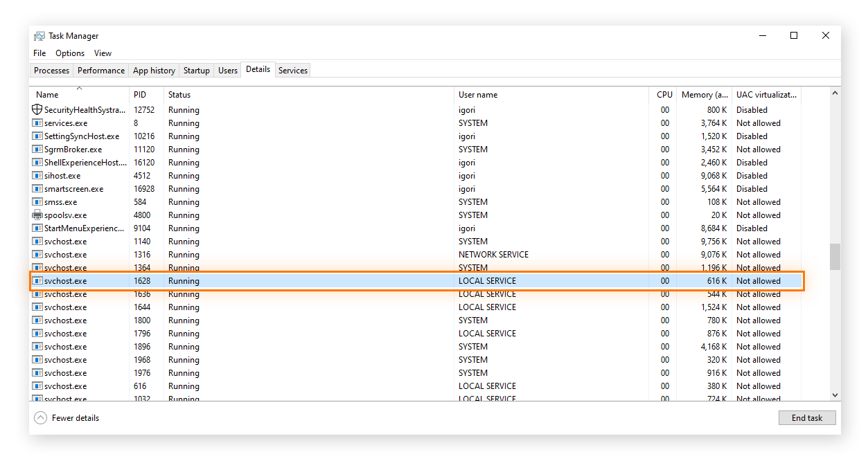Click icon of svchost.exe with PID 1140

[37, 241]
